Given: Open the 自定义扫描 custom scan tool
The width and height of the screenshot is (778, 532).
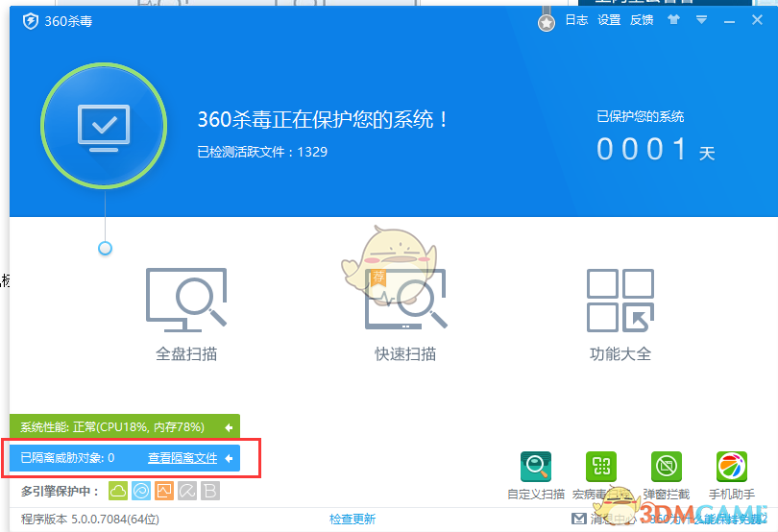Looking at the screenshot, I should click(x=536, y=475).
